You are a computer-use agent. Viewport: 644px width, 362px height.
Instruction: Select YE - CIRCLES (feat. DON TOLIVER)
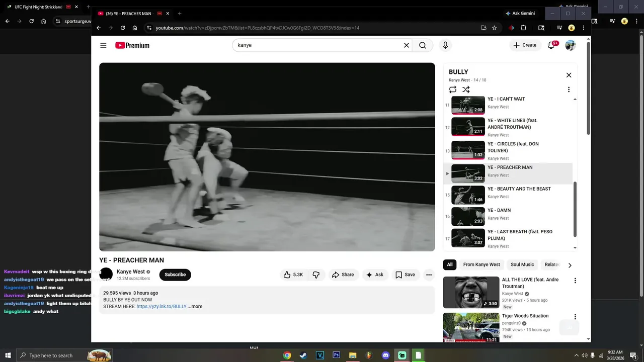point(509,150)
